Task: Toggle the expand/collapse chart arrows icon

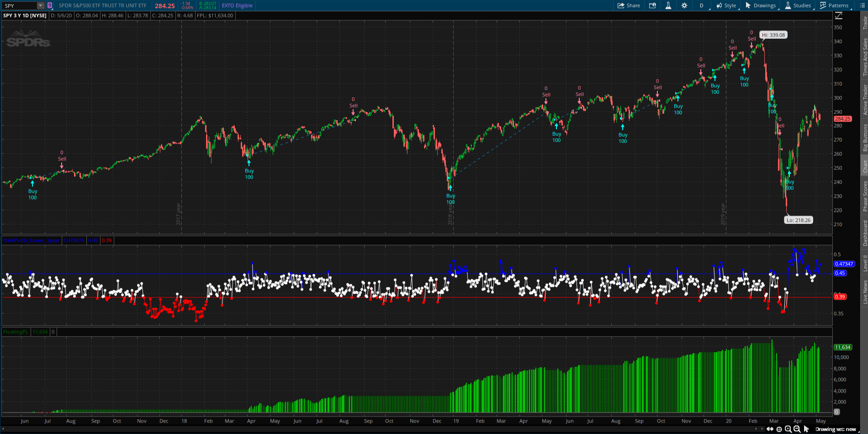Action: [x=770, y=429]
